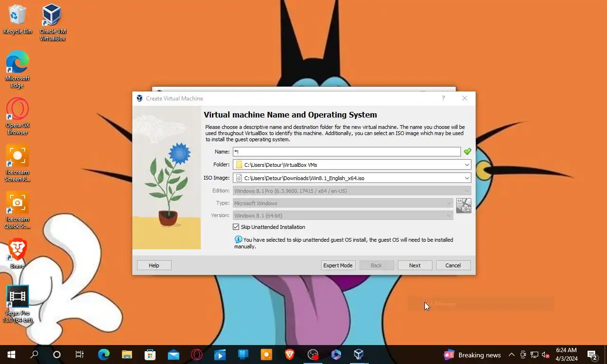Open the Windows Start menu
607x364 pixels.
tap(11, 355)
